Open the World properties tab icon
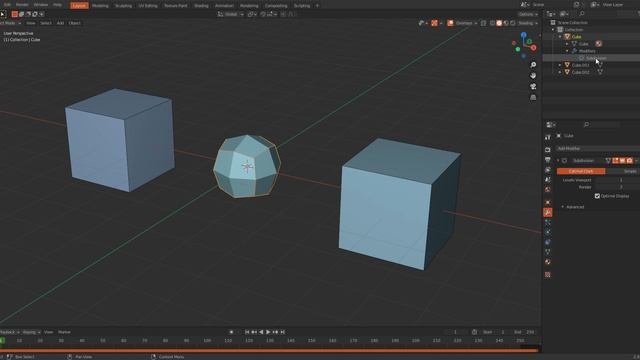This screenshot has height=360, width=640. click(548, 190)
